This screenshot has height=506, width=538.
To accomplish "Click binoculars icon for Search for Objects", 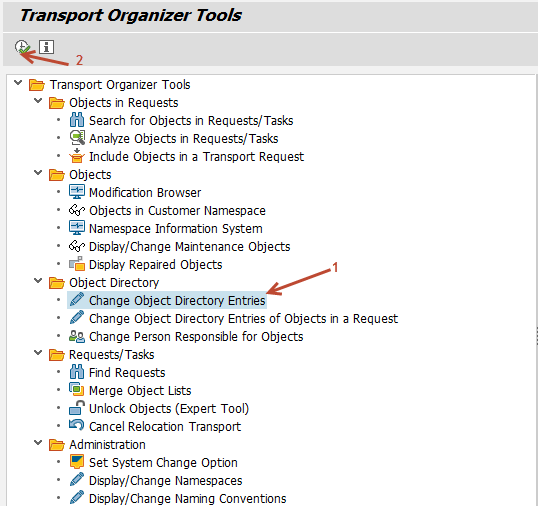I will (77, 120).
